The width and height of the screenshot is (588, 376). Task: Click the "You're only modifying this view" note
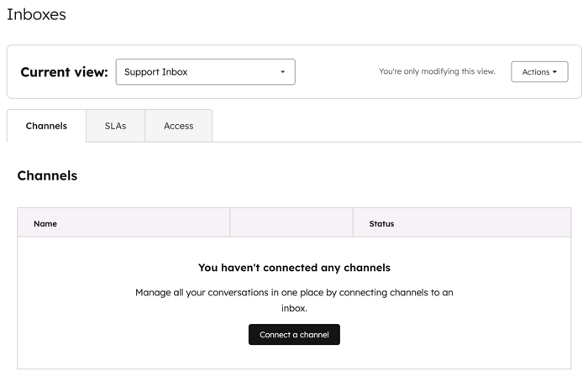pos(437,71)
